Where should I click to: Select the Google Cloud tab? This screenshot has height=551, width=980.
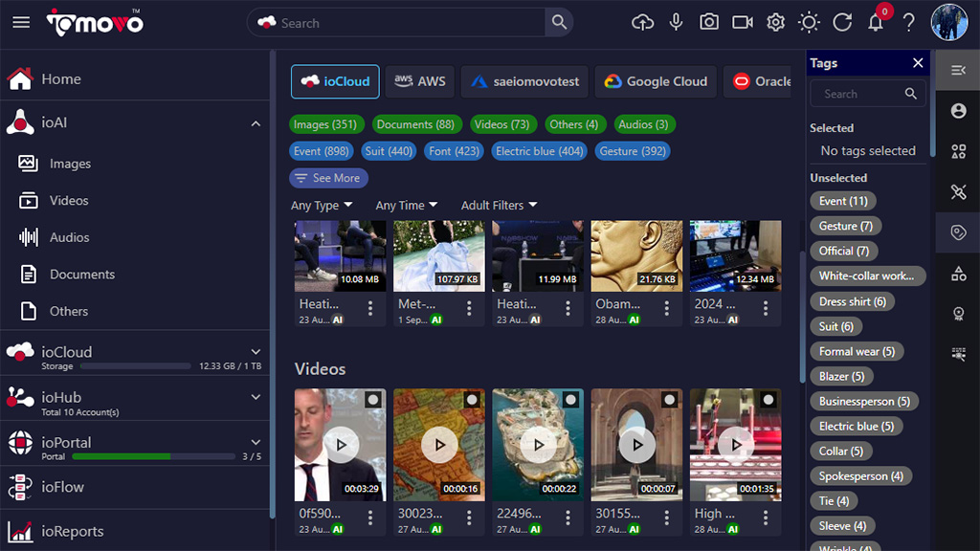[x=655, y=82]
